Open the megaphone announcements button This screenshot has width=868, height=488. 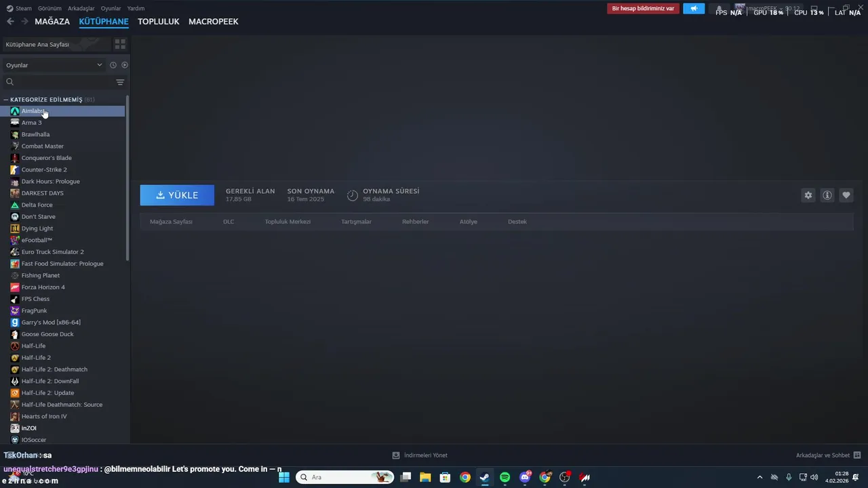point(694,9)
